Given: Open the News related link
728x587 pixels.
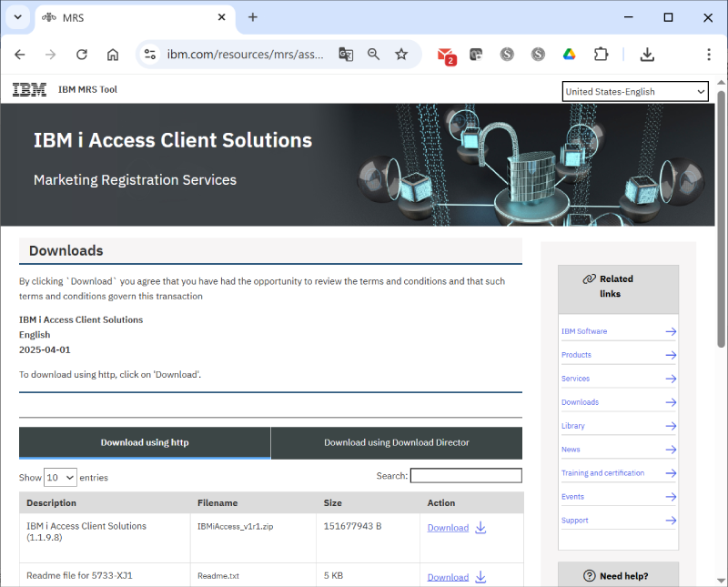Looking at the screenshot, I should pos(571,450).
